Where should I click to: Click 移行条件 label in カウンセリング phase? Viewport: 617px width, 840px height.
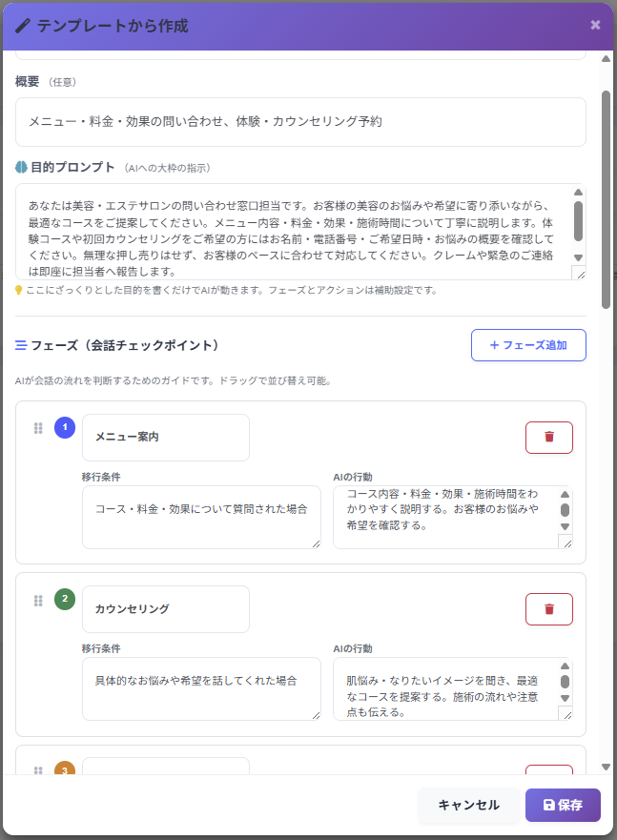[x=101, y=648]
